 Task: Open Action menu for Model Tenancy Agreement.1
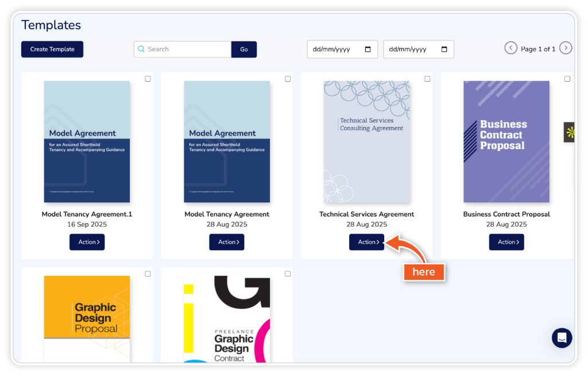(87, 242)
